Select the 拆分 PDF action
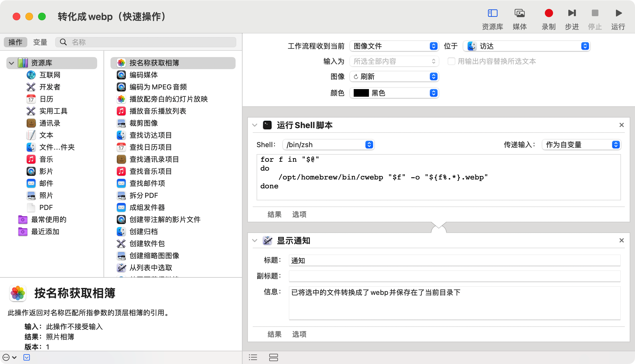The image size is (635, 364). coord(143,195)
